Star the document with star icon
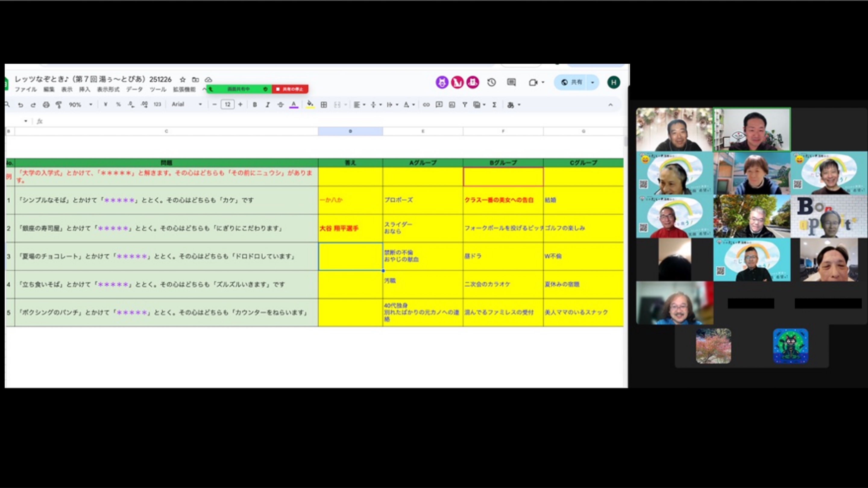The height and width of the screenshot is (488, 868). pos(183,80)
